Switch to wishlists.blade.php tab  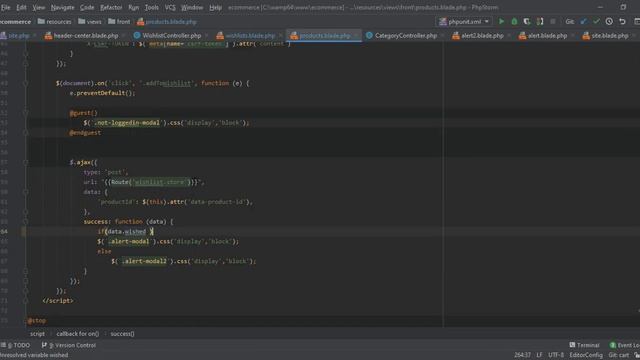(250, 36)
